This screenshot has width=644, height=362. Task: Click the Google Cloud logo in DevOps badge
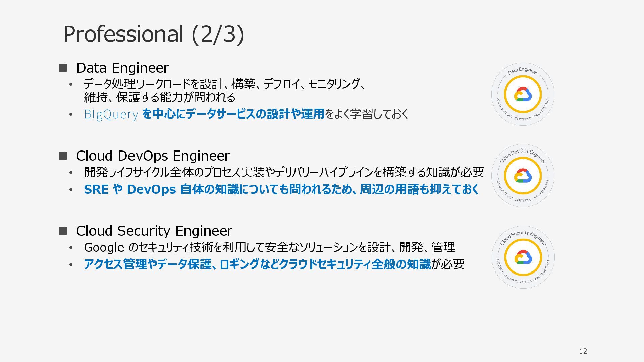(523, 176)
